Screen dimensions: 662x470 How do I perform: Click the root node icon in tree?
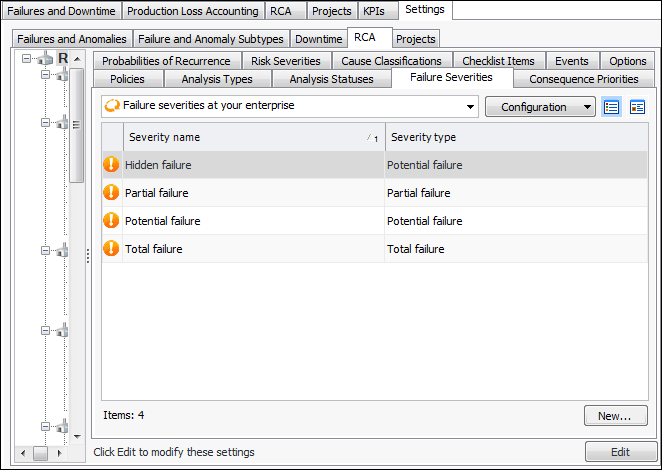coord(45,60)
